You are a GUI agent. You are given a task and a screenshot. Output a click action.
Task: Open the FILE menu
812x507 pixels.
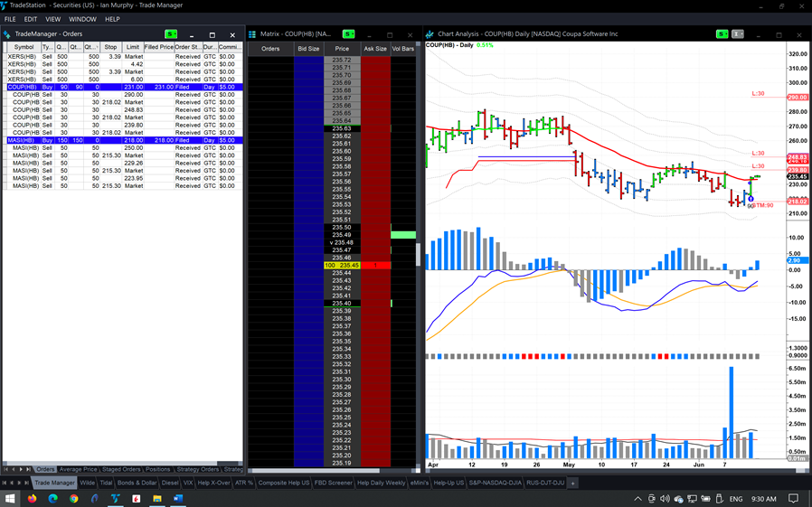10,19
